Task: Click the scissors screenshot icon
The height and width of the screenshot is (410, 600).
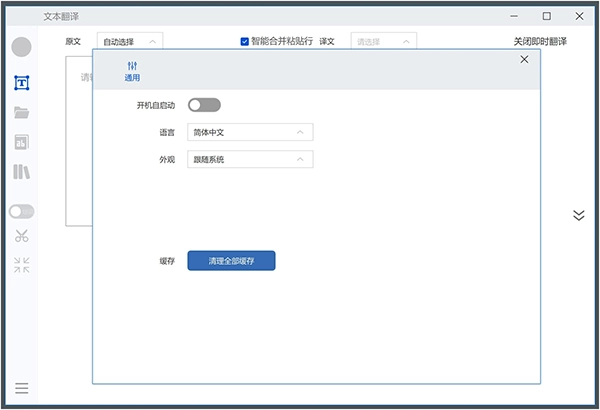Action: pos(21,236)
